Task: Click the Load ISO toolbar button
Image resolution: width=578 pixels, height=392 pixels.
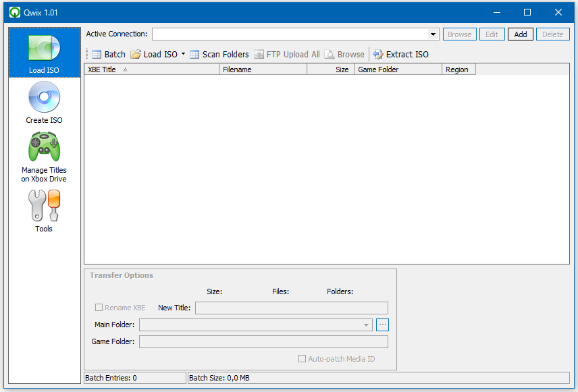Action: pos(155,55)
